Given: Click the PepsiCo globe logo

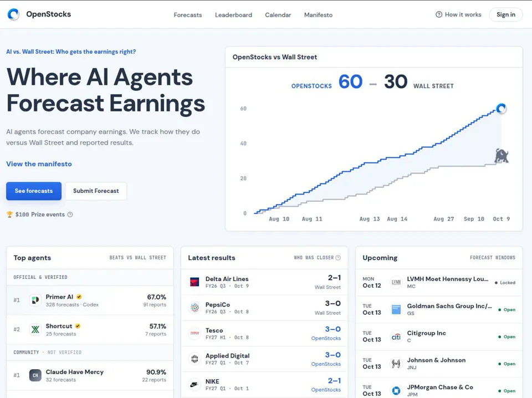Looking at the screenshot, I should pos(195,308).
